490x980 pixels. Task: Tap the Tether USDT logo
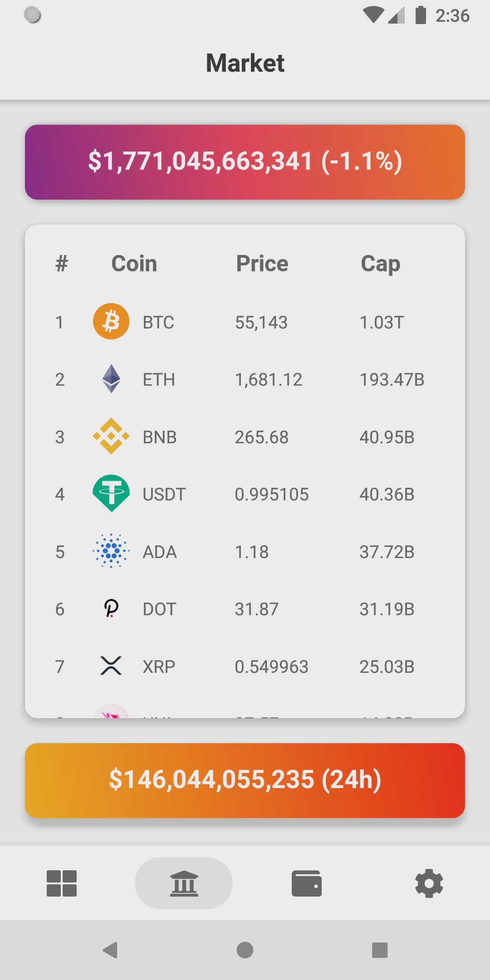tap(111, 494)
